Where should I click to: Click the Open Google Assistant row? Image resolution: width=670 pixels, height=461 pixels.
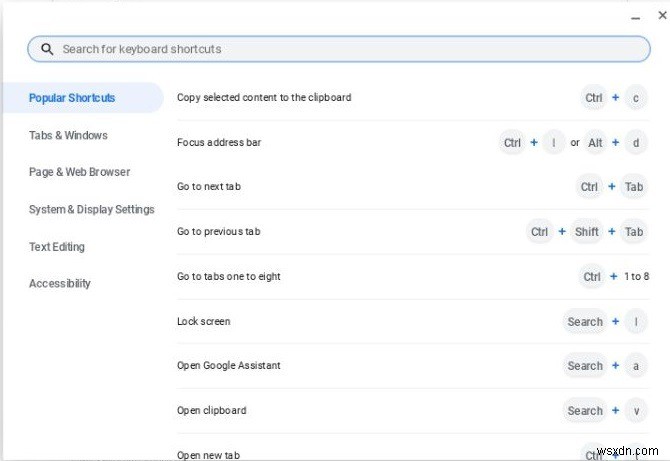(x=229, y=366)
